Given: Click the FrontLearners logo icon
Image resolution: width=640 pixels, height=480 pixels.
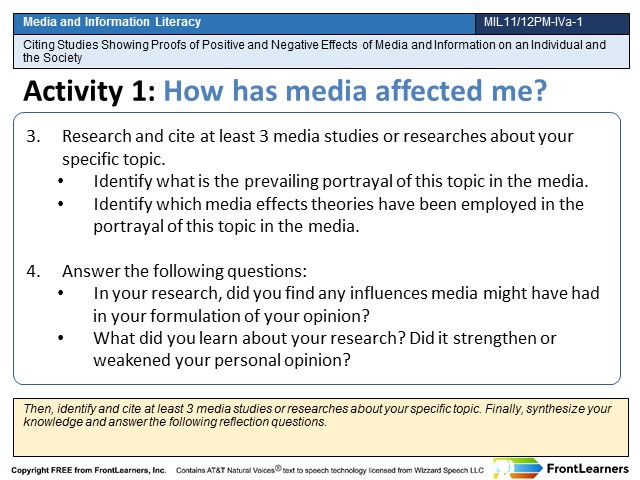Looking at the screenshot, I should 518,468.
